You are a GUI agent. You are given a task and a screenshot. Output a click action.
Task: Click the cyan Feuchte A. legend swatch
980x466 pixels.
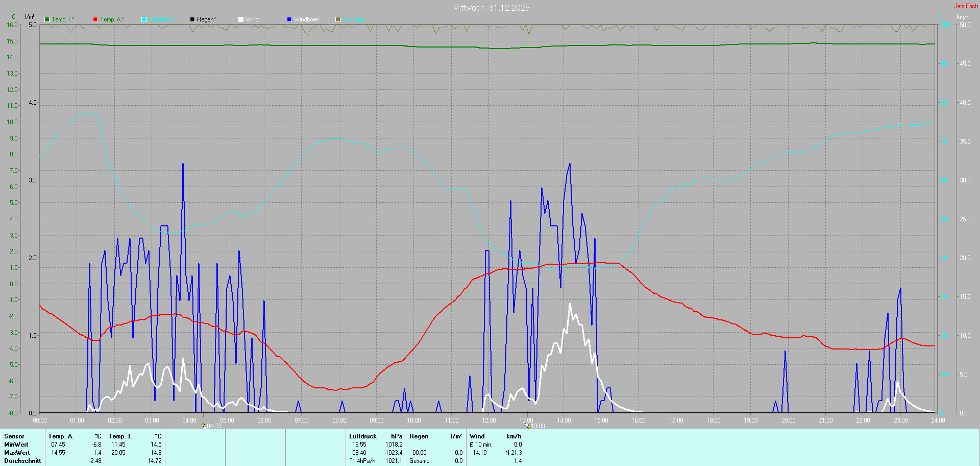(x=144, y=19)
